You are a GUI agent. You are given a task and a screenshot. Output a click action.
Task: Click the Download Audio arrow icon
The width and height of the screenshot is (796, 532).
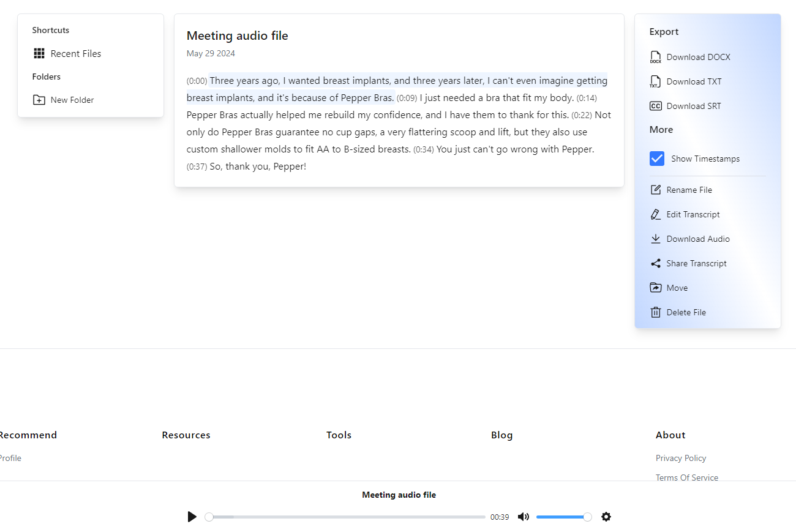point(656,239)
